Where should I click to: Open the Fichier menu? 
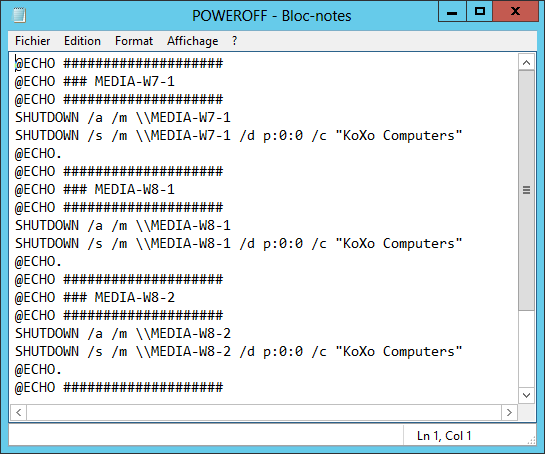(x=32, y=41)
